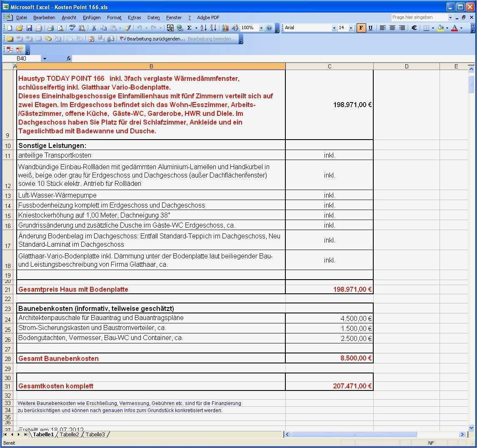This screenshot has height=448, width=477.
Task: Expand the font size 14 dropdown
Action: [x=351, y=28]
